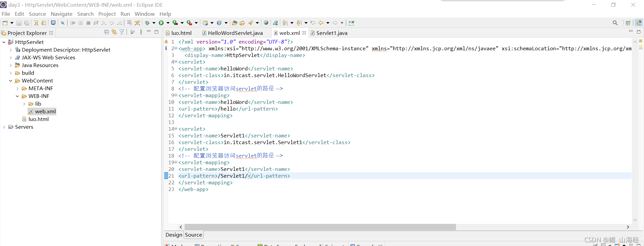
Task: Expand the META-INF folder node
Action: pos(17,88)
